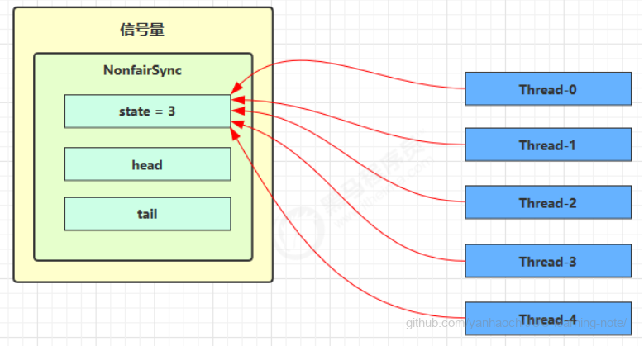Select the Thread-0 box
Viewport: 644px width, 346px height.
point(547,88)
